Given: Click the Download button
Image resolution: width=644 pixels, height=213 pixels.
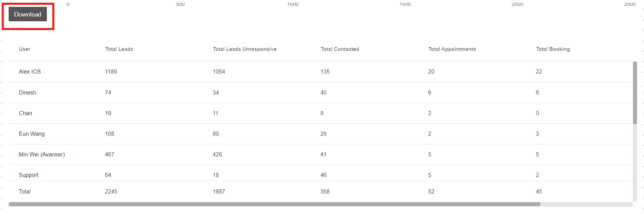Looking at the screenshot, I should tap(28, 14).
